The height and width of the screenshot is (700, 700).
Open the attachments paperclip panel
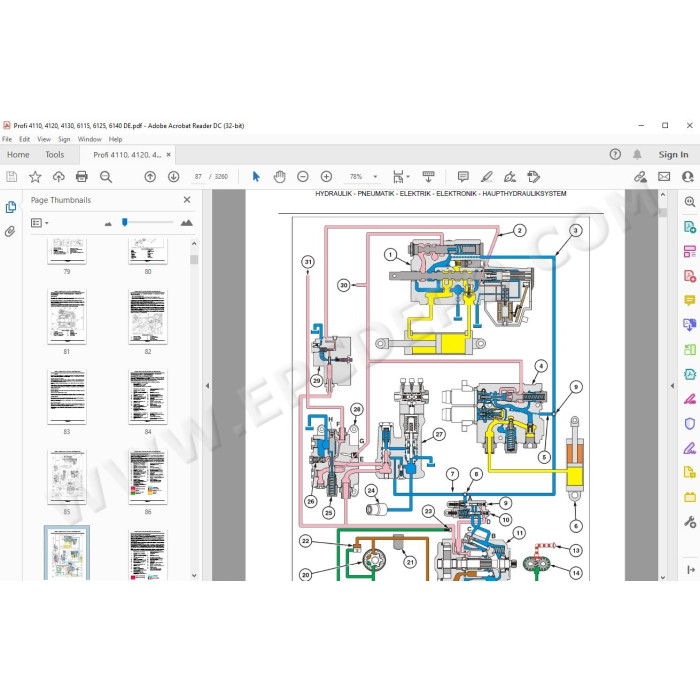tap(10, 231)
